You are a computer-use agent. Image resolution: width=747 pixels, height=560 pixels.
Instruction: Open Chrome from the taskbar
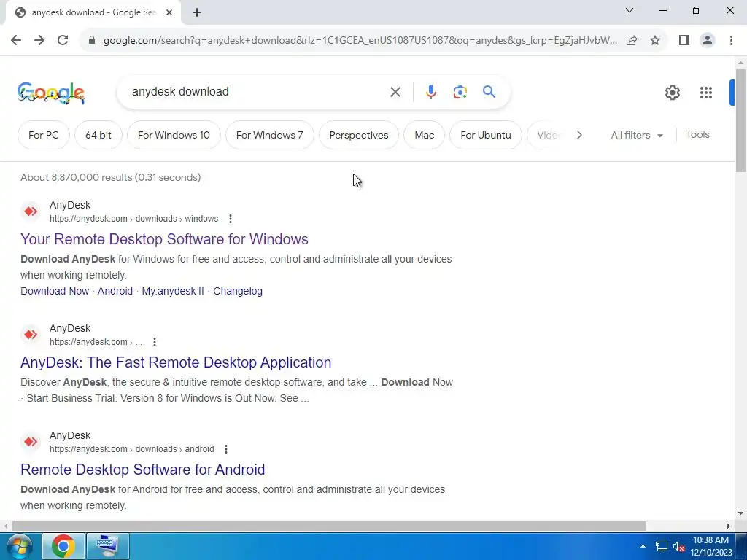point(63,546)
